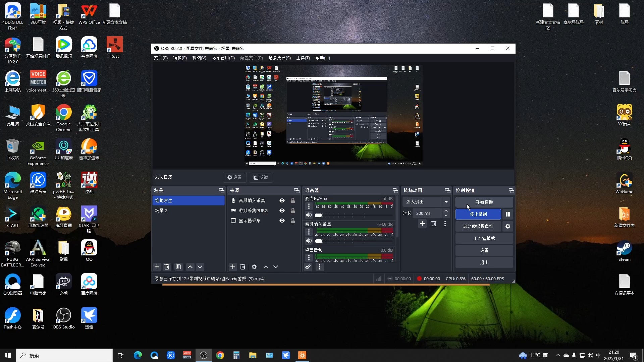Click 退出 button to quit OBS
The height and width of the screenshot is (362, 644).
click(484, 262)
